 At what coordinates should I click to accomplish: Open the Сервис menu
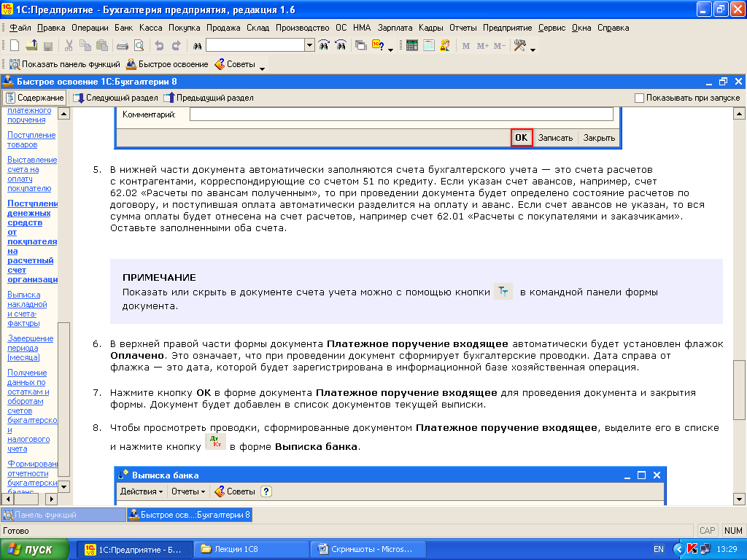[x=551, y=28]
